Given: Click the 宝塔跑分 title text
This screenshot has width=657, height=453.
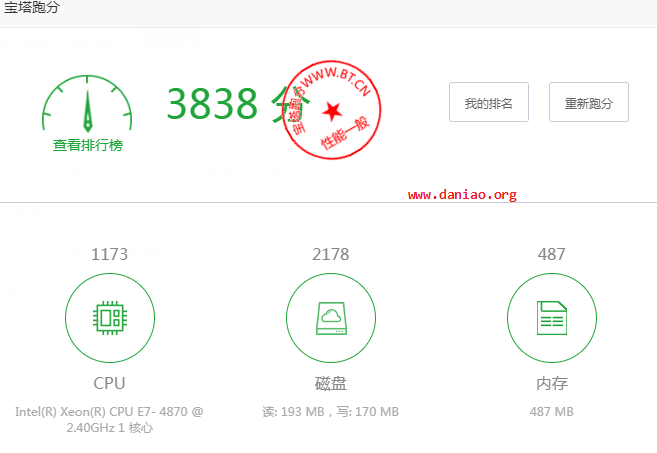Looking at the screenshot, I should (32, 7).
